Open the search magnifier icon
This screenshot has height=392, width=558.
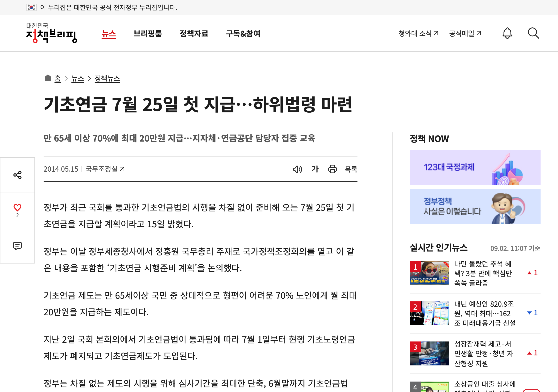click(x=533, y=33)
